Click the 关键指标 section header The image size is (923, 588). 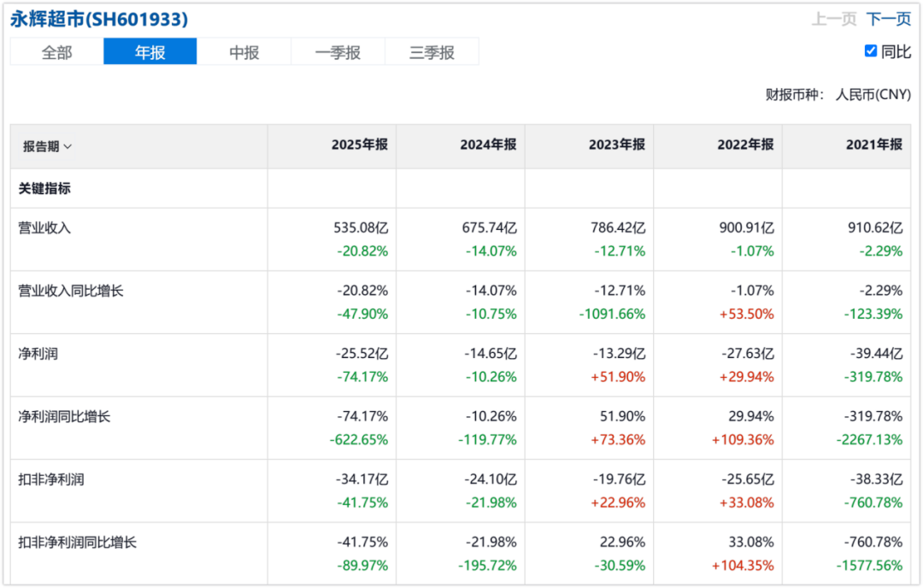pyautogui.click(x=44, y=188)
